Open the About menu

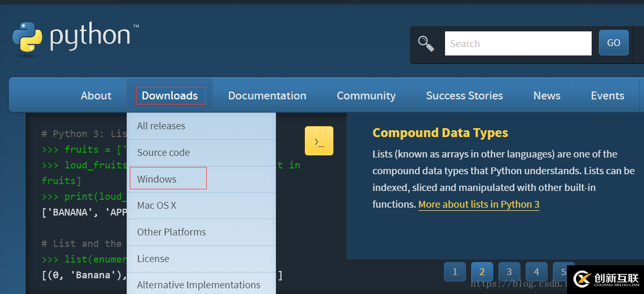point(96,96)
